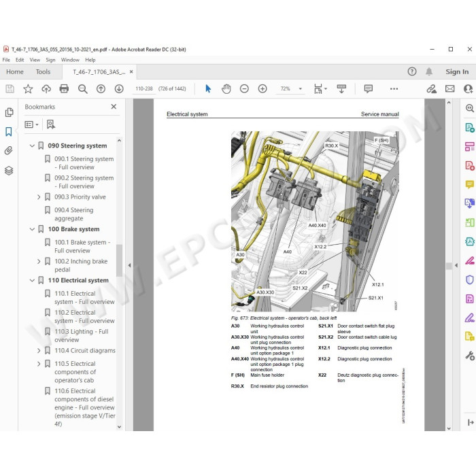Screen dimensions: 476x476
Task: Click the Sign In button
Action: point(457,72)
